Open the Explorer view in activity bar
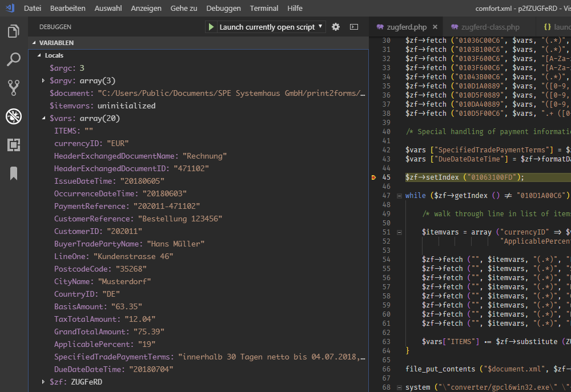This screenshot has height=392, width=571. click(x=14, y=31)
